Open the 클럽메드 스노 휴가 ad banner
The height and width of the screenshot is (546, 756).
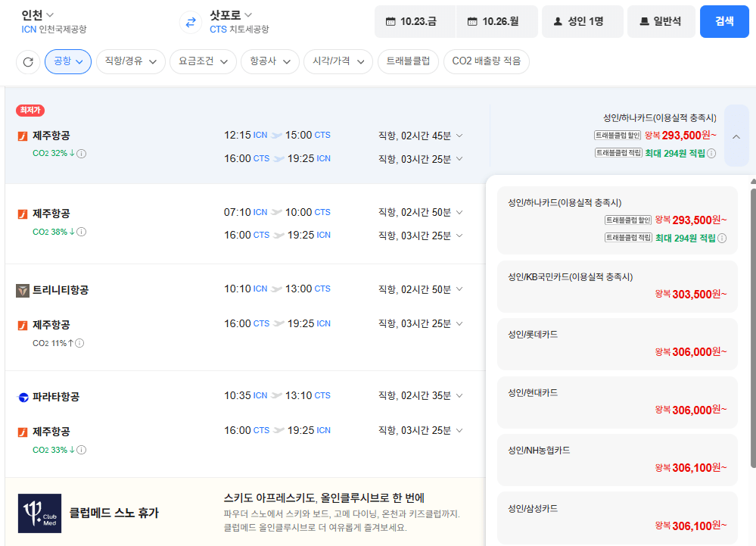click(246, 512)
